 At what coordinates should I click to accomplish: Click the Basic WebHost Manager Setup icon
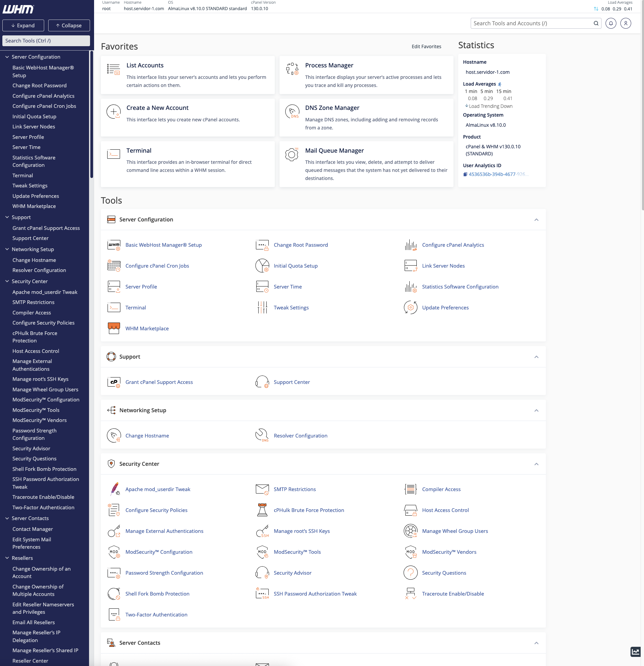point(114,245)
